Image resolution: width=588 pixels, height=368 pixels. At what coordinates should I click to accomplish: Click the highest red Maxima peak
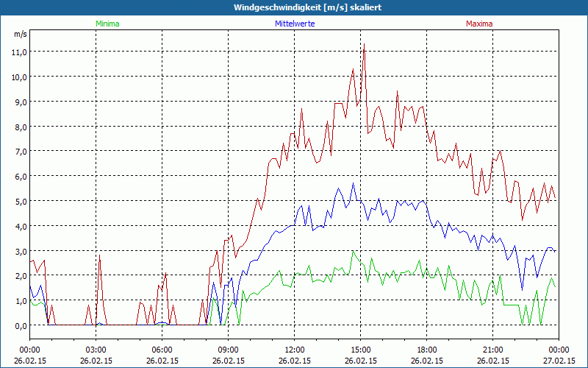tap(363, 46)
